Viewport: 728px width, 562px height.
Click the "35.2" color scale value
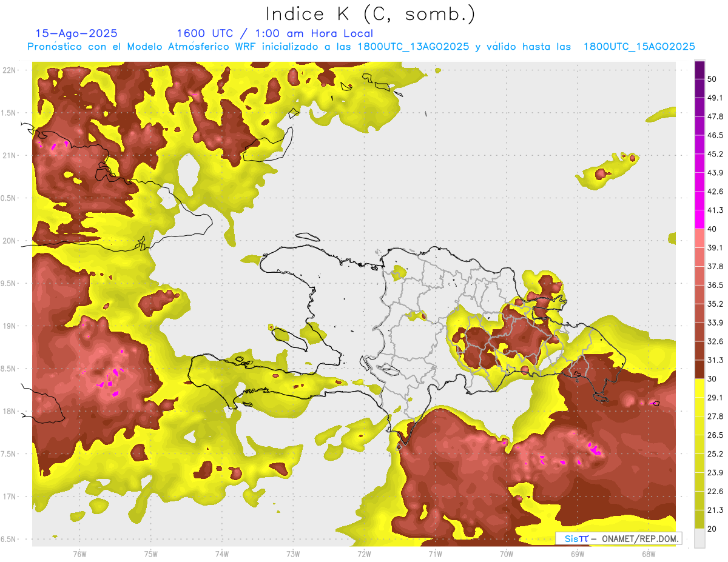(715, 304)
